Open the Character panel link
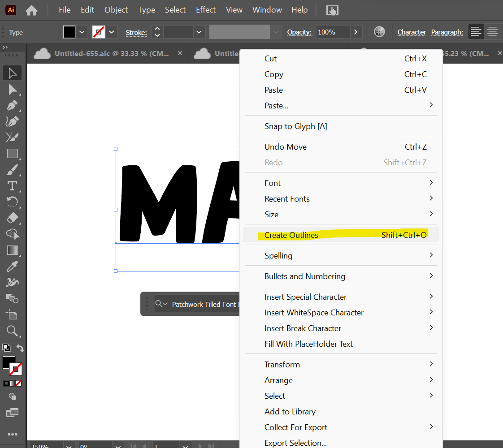Screen dimensions: 503x448 412,32
